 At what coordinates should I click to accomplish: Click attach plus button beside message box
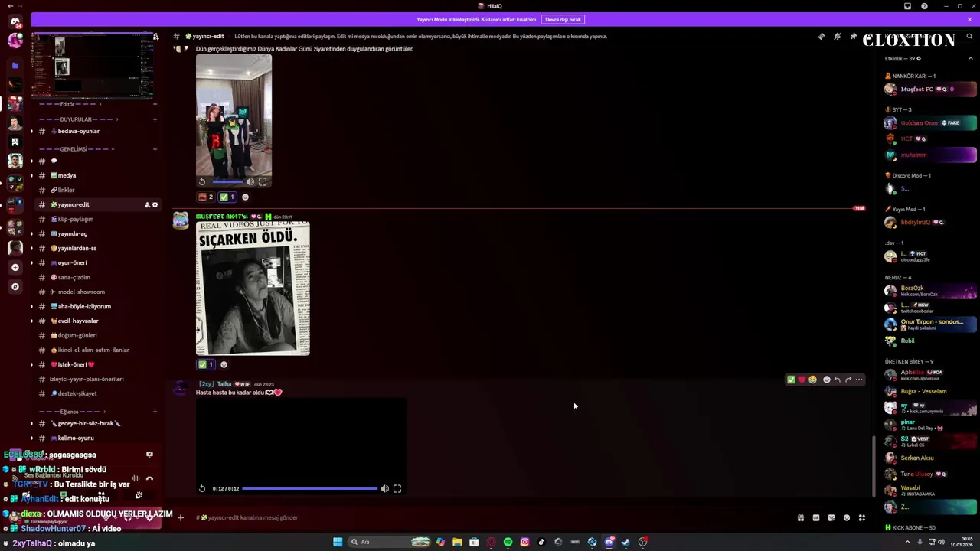181,517
